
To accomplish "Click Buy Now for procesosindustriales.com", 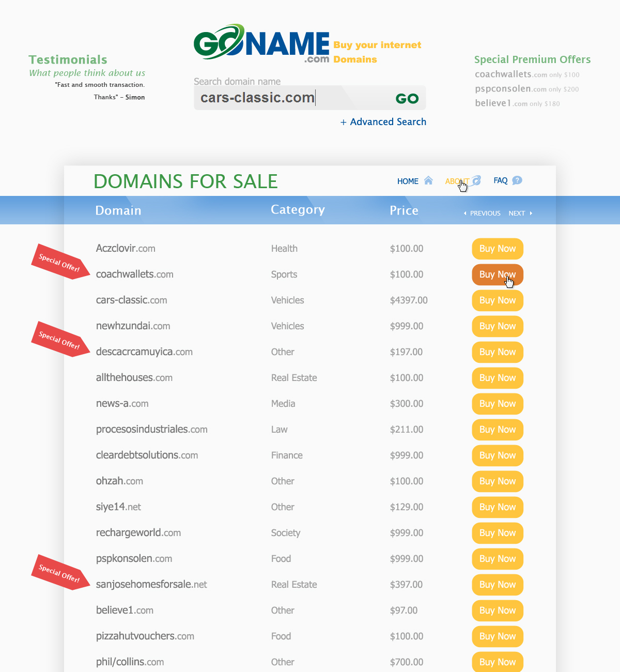I will pyautogui.click(x=498, y=430).
